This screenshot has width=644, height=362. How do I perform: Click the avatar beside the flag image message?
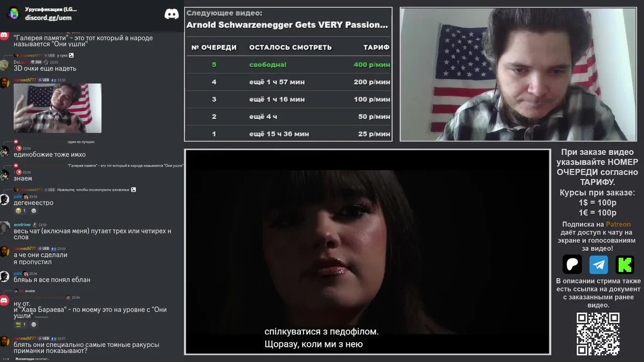click(5, 83)
